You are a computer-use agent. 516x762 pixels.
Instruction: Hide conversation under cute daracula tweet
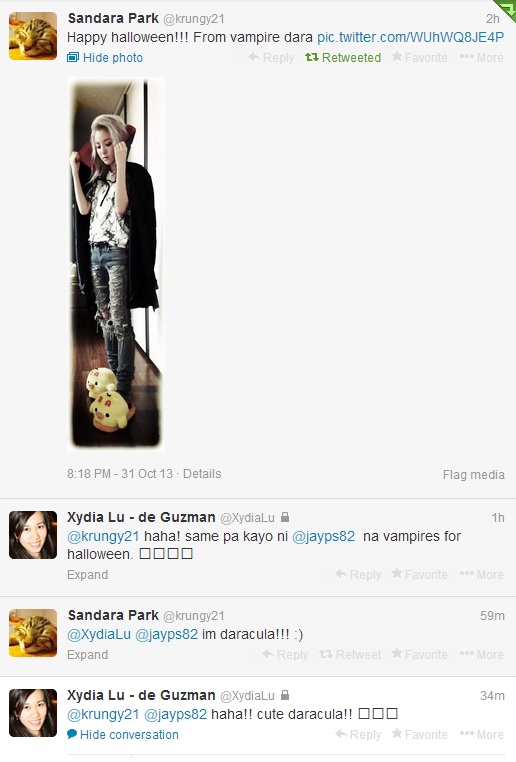[123, 735]
